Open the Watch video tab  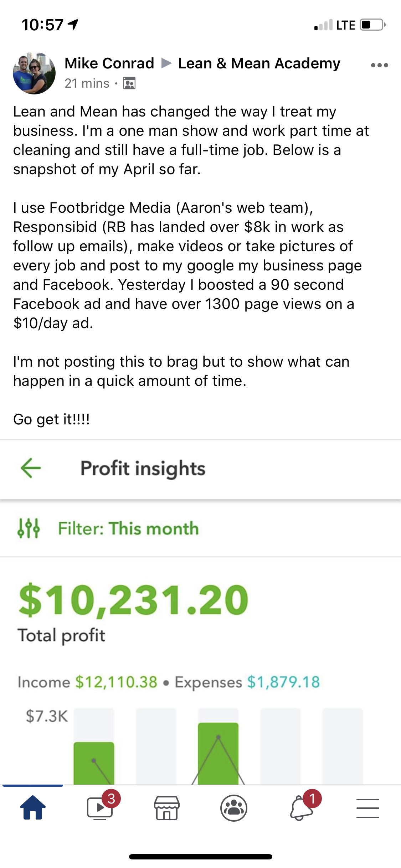[x=100, y=807]
